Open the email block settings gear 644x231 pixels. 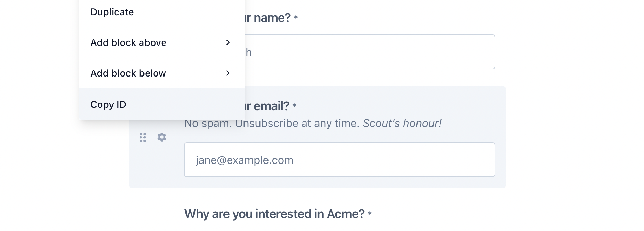[162, 137]
